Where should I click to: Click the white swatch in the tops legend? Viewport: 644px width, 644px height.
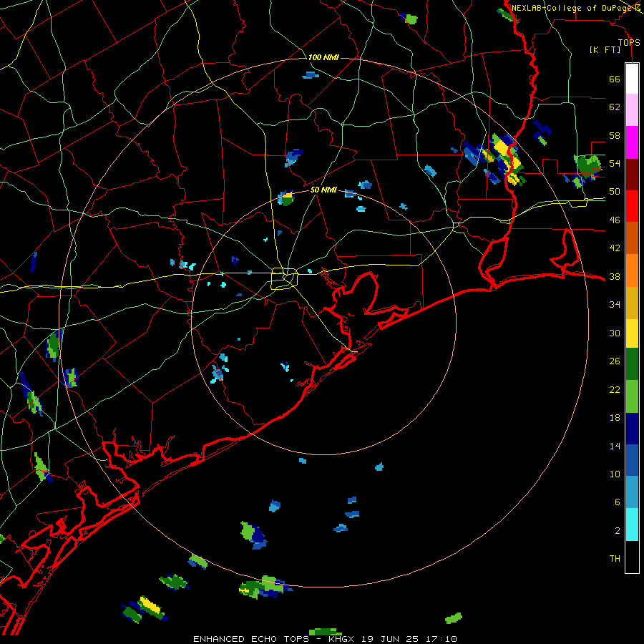(x=632, y=79)
